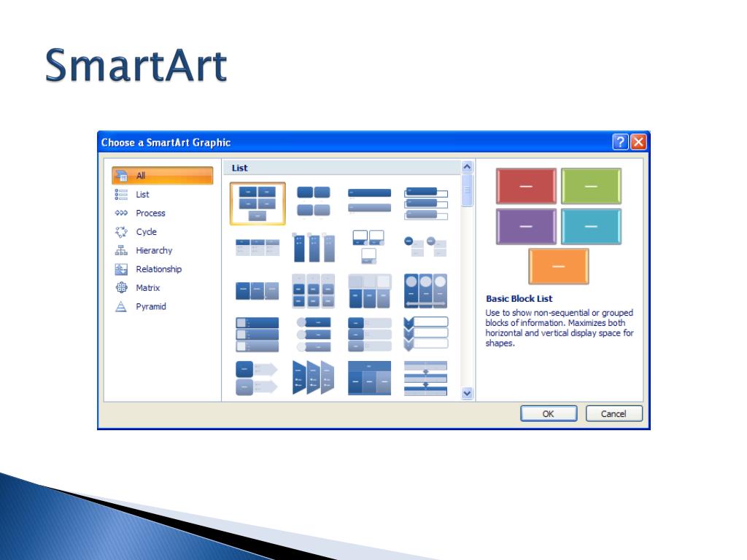Switch to the Relationship category
Viewport: 747px width, 560px height.
158,269
